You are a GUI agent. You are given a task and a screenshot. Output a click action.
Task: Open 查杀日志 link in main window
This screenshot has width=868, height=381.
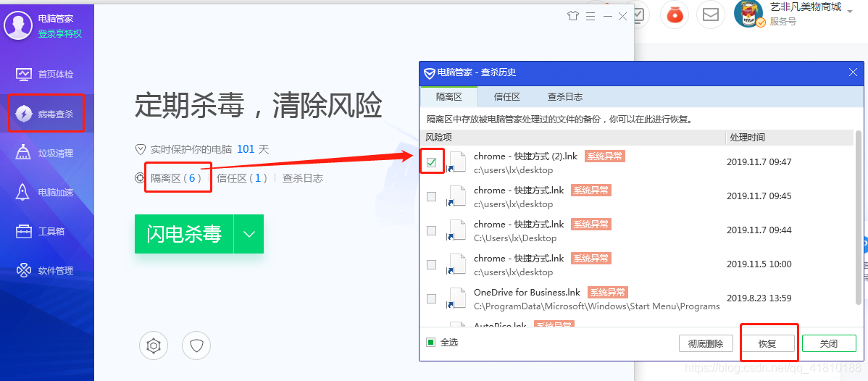tap(303, 178)
